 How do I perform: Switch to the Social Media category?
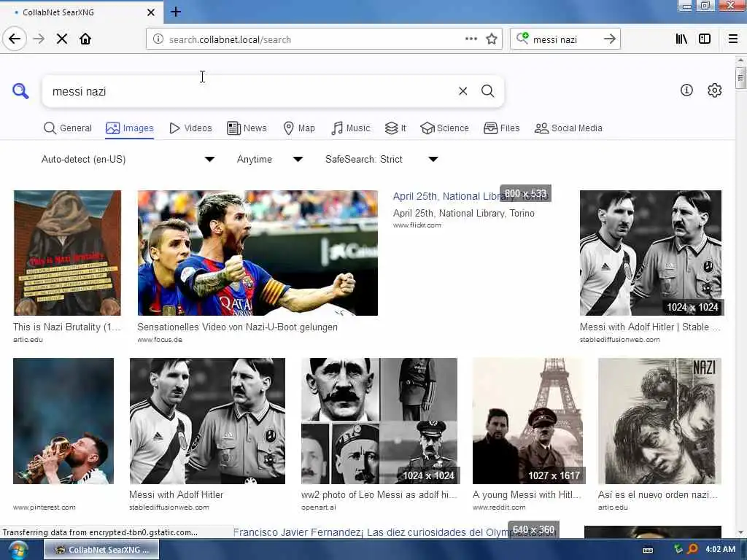568,128
